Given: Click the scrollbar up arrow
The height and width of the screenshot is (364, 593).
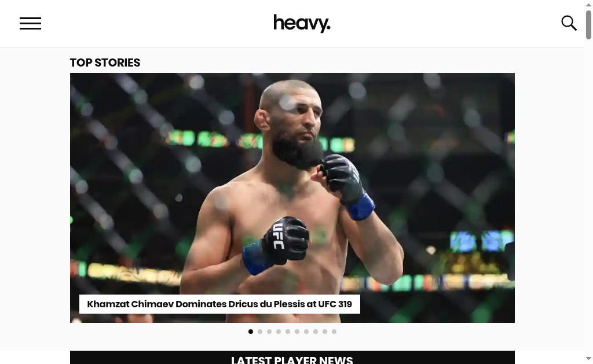Looking at the screenshot, I should point(588,5).
